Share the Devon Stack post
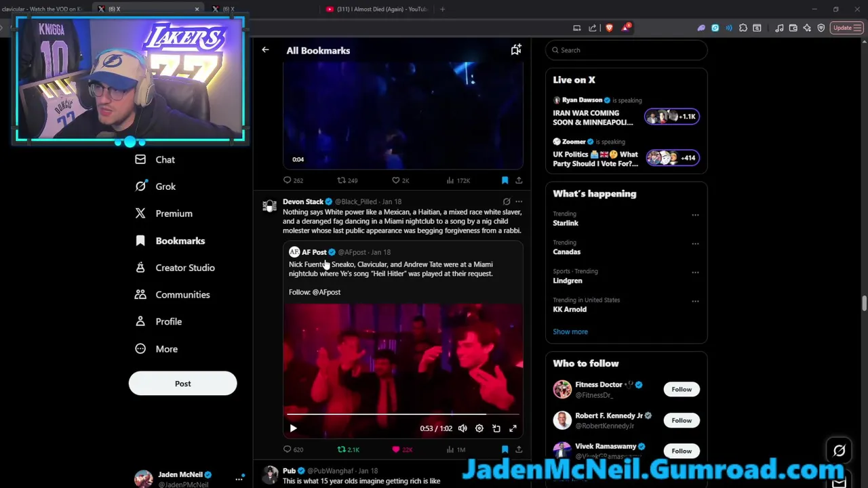 pos(519,449)
